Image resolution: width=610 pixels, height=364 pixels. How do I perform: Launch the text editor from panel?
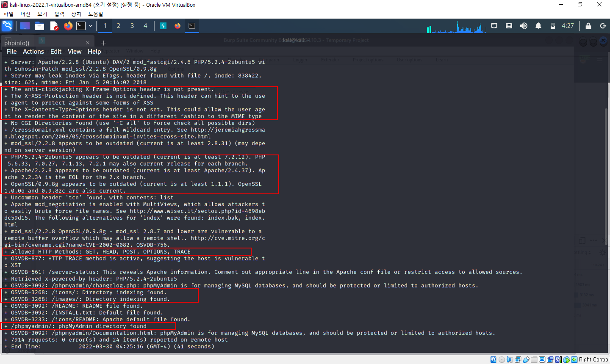(54, 26)
